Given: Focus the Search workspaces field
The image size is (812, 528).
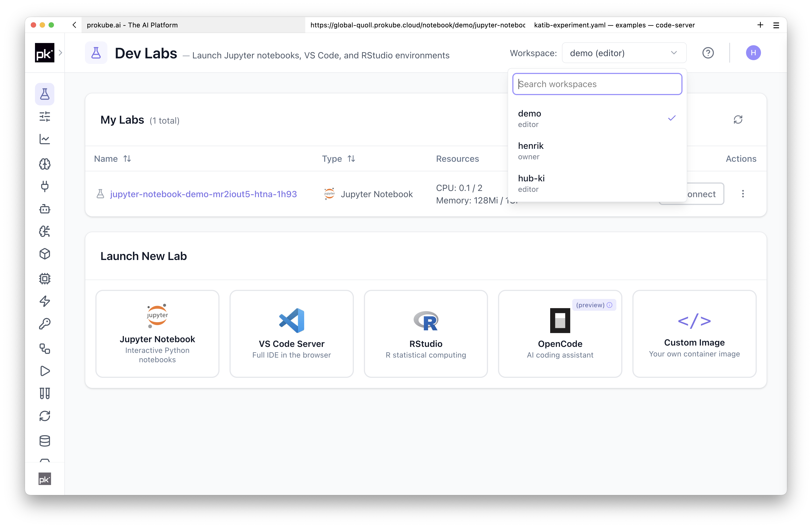Looking at the screenshot, I should [597, 84].
